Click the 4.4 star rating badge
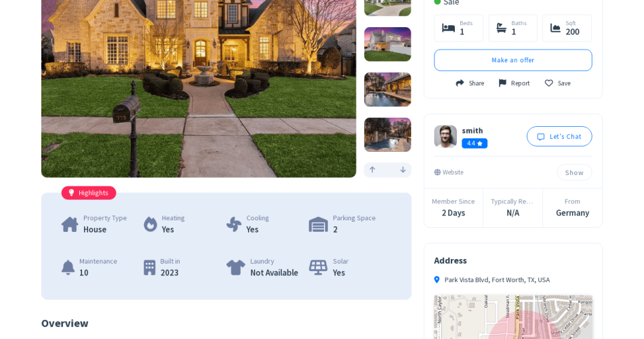This screenshot has width=644, height=339. coord(475,144)
